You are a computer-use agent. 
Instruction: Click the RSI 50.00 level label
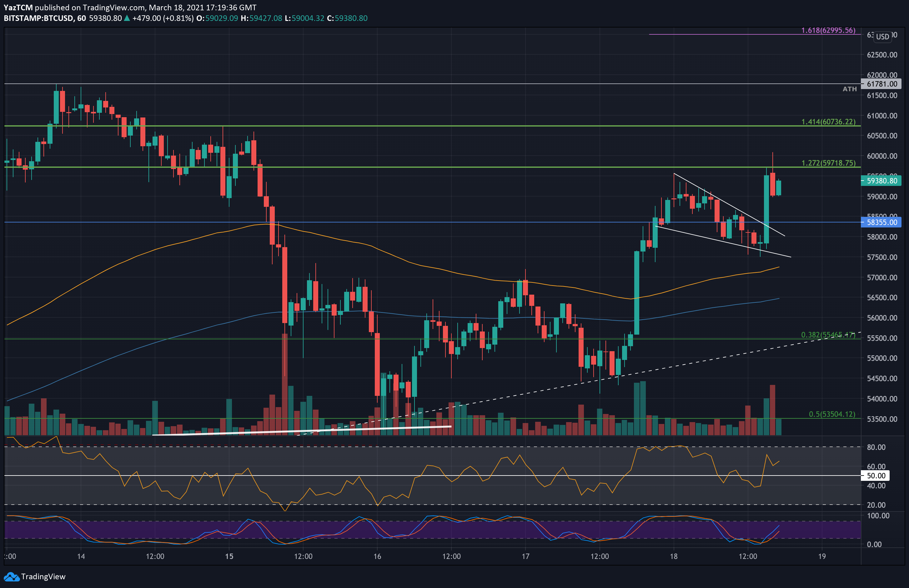876,476
